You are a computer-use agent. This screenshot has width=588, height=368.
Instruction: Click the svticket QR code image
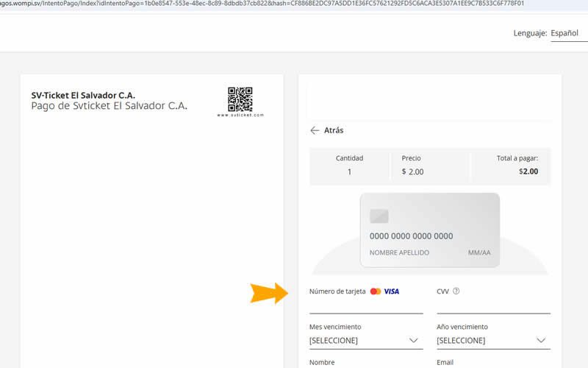click(x=240, y=99)
